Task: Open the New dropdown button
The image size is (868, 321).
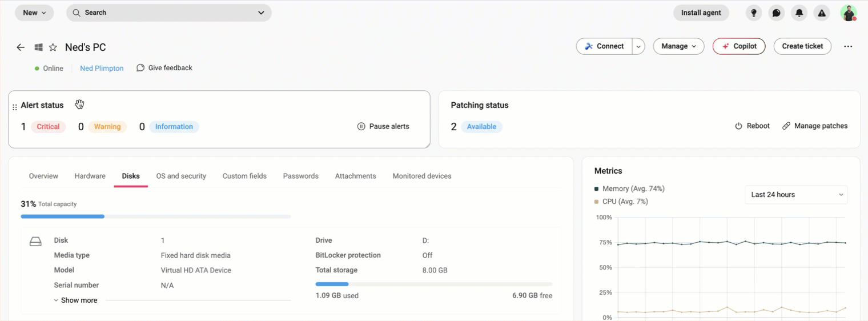Action: pos(34,13)
